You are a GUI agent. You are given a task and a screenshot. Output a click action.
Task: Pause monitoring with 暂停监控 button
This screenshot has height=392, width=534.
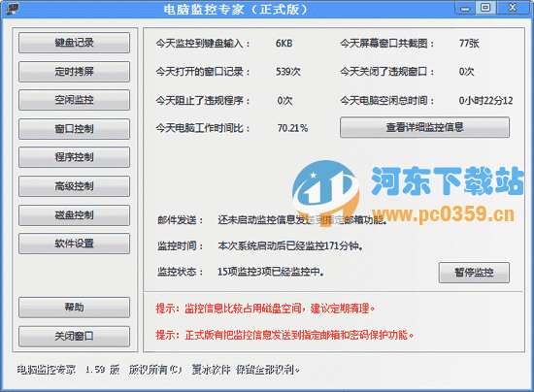coord(474,273)
